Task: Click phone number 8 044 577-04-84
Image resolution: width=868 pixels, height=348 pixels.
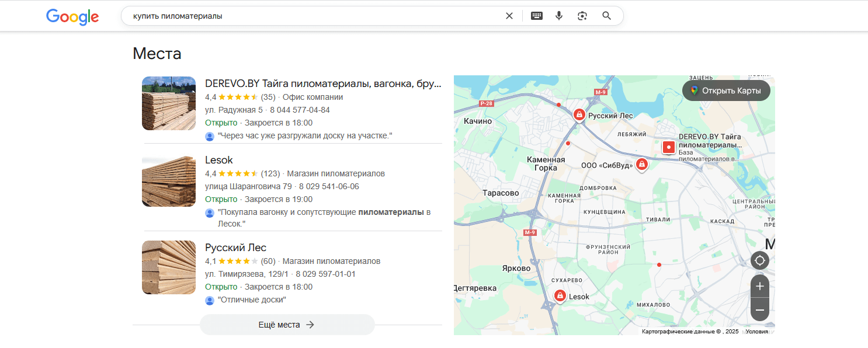Action: 300,110
